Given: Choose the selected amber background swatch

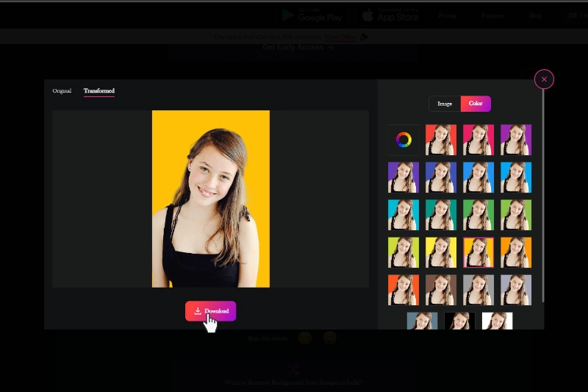Looking at the screenshot, I should [x=478, y=252].
